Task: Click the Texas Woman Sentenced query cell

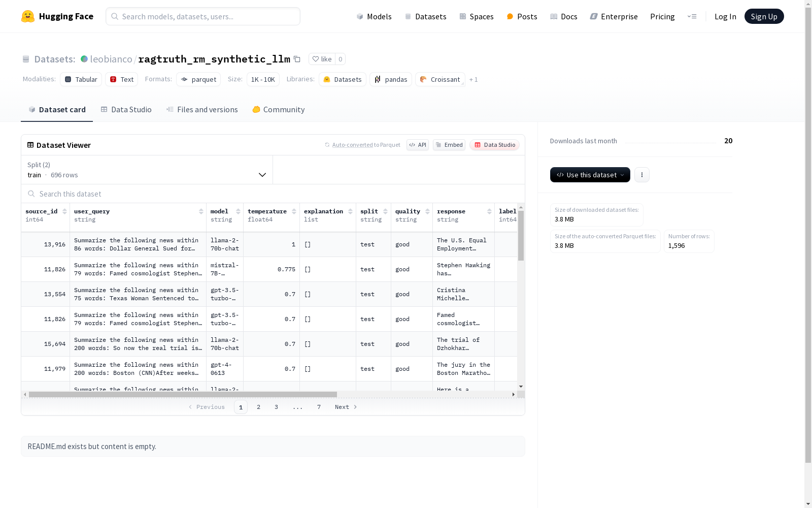Action: 138,294
